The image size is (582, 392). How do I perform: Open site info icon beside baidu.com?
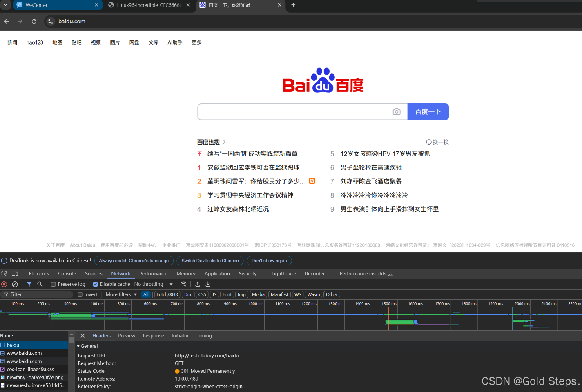coord(51,21)
